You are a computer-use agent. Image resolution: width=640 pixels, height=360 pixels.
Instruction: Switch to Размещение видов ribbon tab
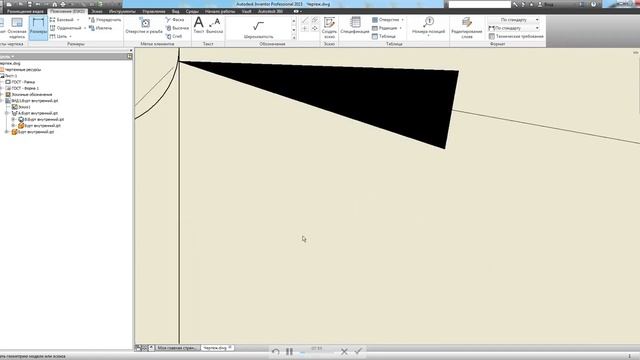click(25, 11)
